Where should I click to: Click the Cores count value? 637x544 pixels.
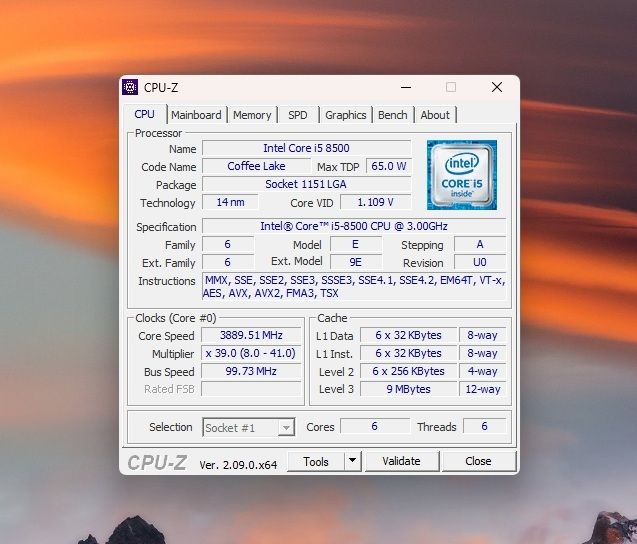pos(375,426)
